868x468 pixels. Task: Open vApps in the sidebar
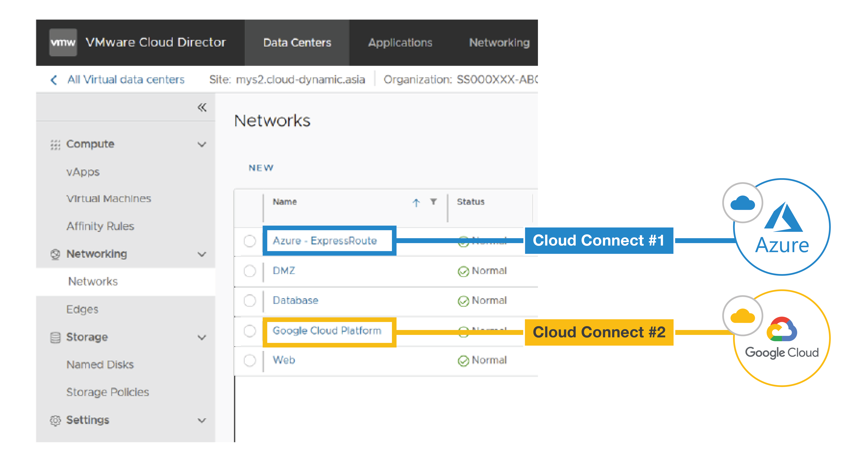point(83,172)
